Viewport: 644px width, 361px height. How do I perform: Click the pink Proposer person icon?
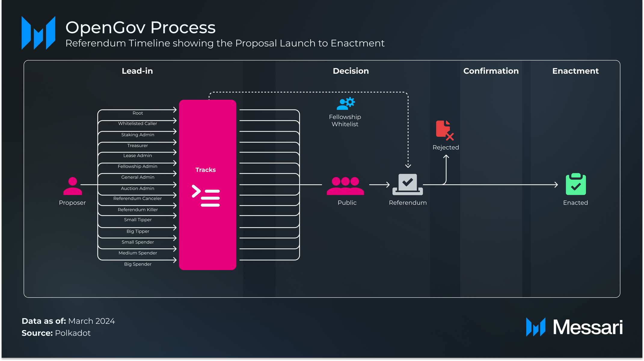[72, 186]
